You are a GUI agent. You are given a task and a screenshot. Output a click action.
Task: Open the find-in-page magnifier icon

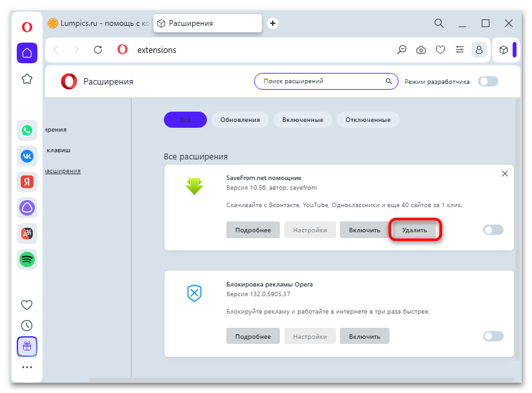(x=402, y=50)
